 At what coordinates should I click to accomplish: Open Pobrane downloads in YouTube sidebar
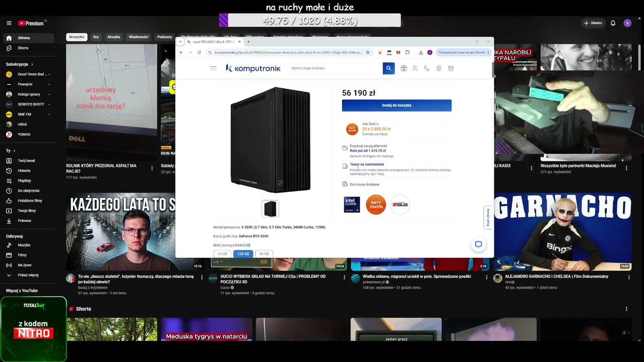[24, 221]
